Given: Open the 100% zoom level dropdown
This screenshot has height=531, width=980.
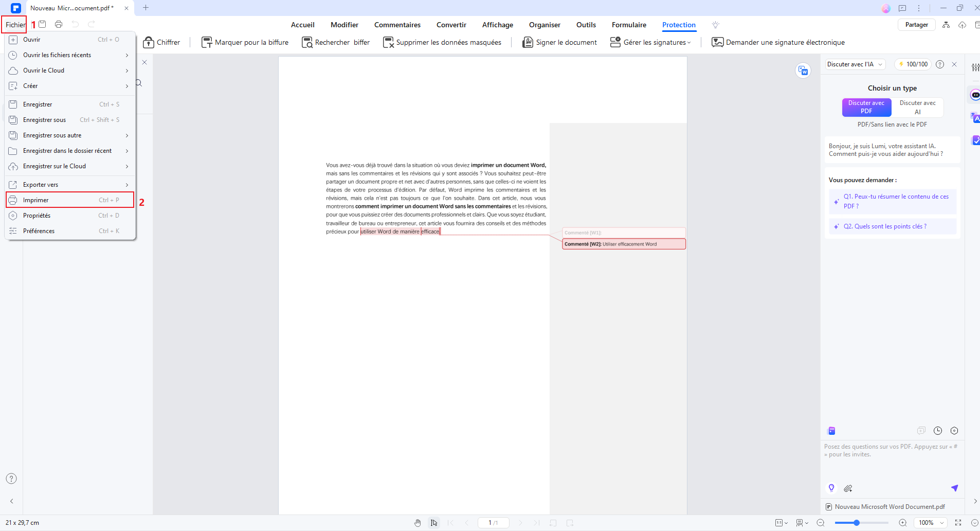Looking at the screenshot, I should (932, 523).
